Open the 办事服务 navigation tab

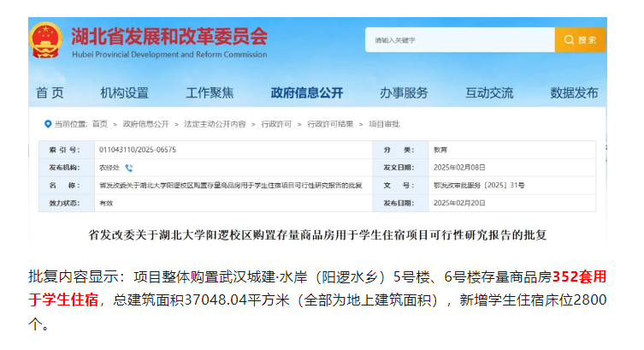click(404, 92)
